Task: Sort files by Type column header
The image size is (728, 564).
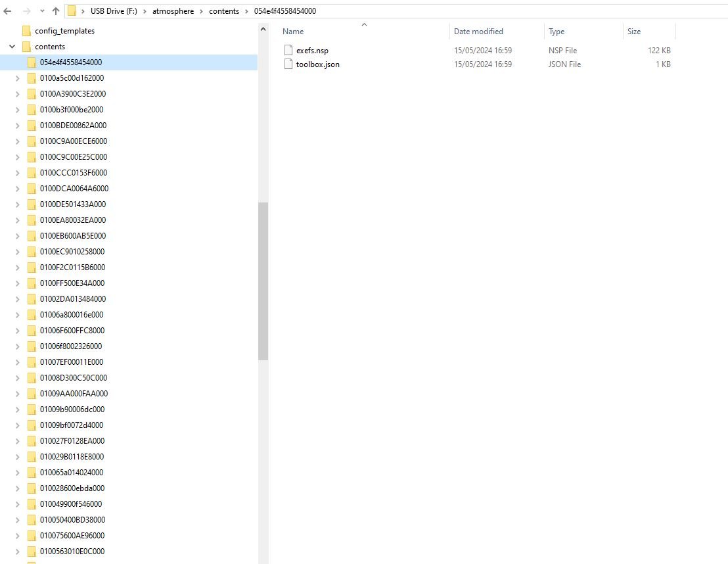Action: coord(557,32)
